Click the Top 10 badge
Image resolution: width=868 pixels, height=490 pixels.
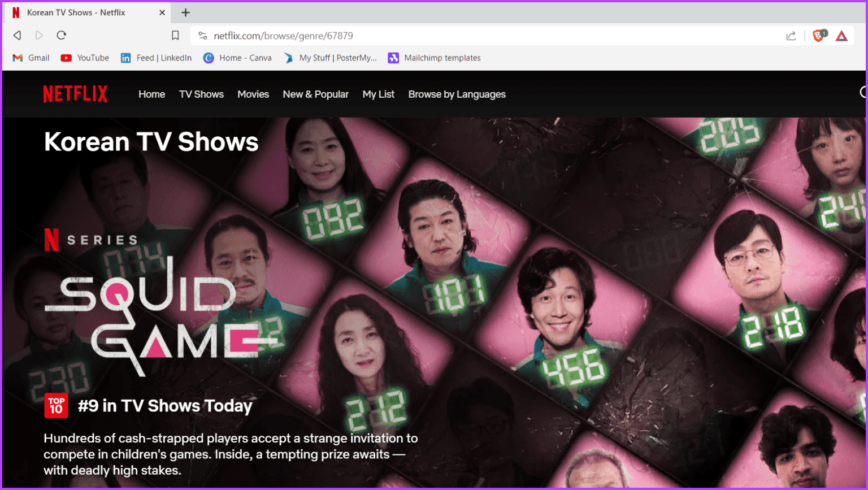pos(56,406)
